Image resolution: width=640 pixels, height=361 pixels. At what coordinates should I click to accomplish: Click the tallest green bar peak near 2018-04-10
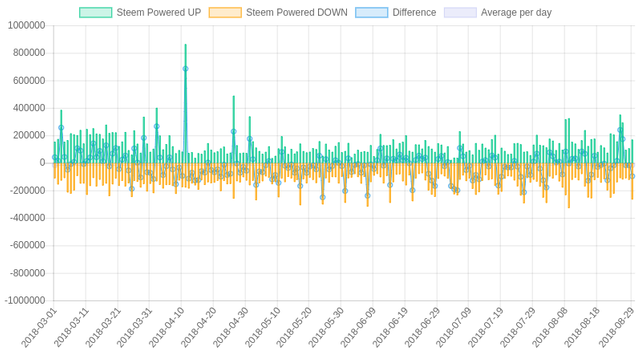coord(185,46)
